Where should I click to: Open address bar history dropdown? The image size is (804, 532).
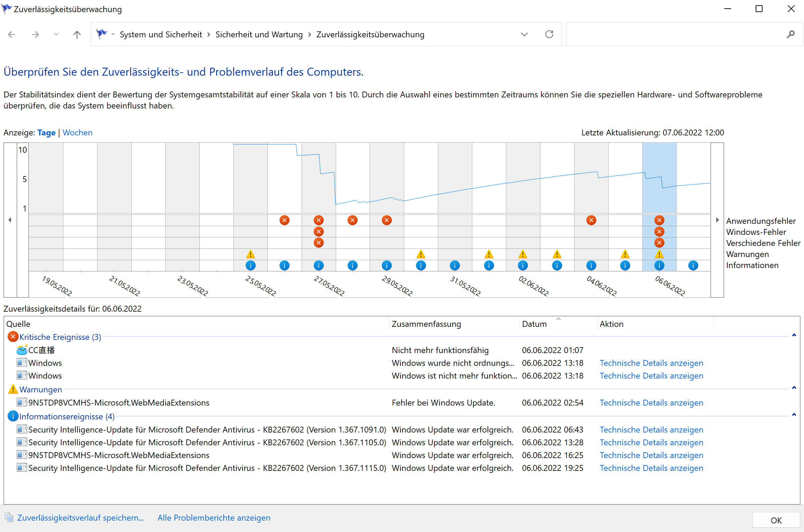tap(524, 34)
